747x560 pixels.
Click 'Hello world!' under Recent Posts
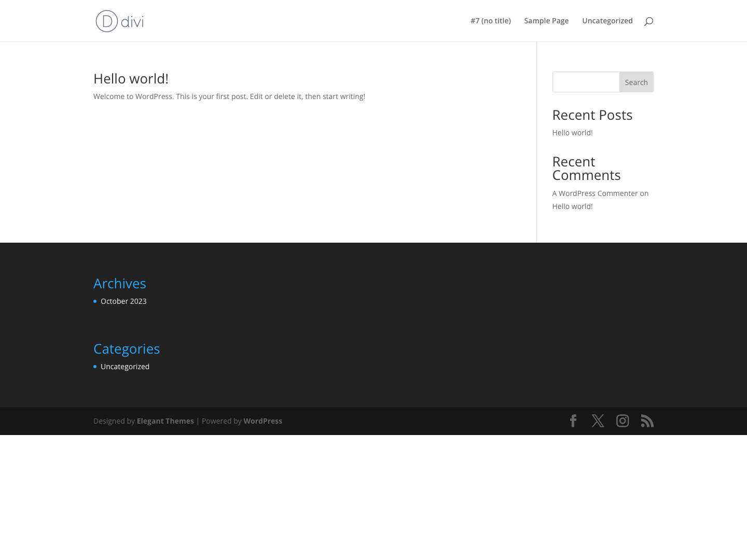click(x=572, y=132)
